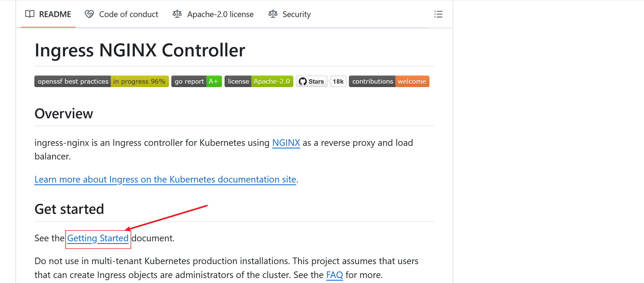The width and height of the screenshot is (644, 283).
Task: Open the FAQ link
Action: 334,275
